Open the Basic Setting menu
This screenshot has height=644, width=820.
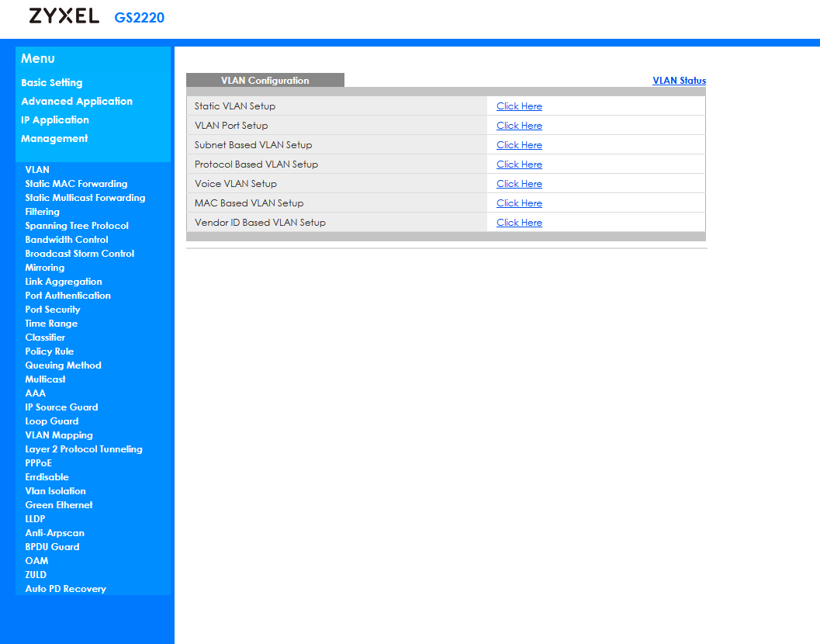52,83
